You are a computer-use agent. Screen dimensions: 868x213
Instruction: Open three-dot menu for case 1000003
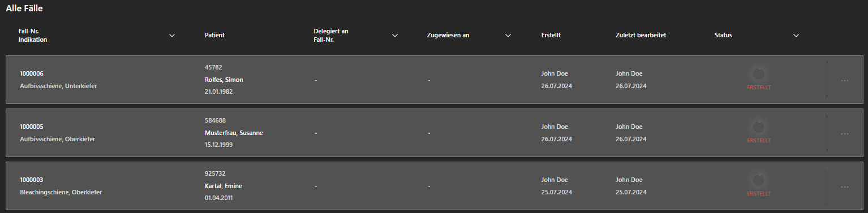click(x=845, y=187)
